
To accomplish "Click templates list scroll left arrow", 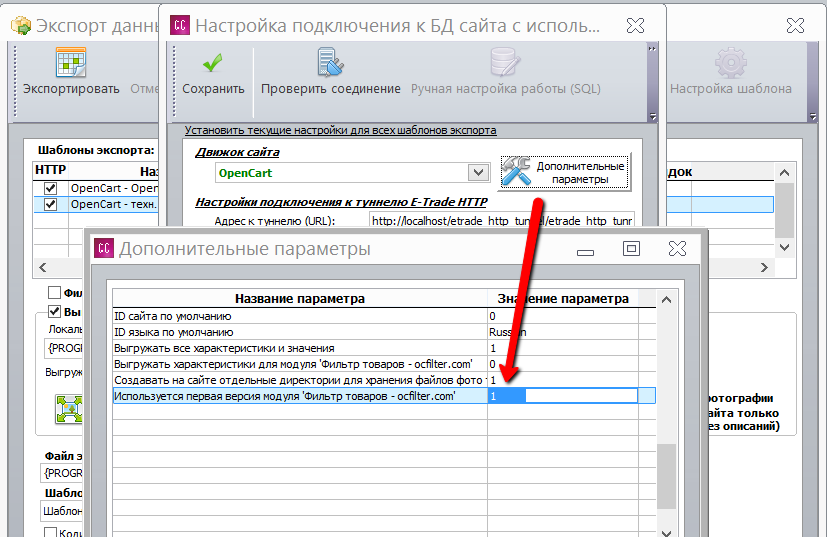I will pyautogui.click(x=43, y=267).
